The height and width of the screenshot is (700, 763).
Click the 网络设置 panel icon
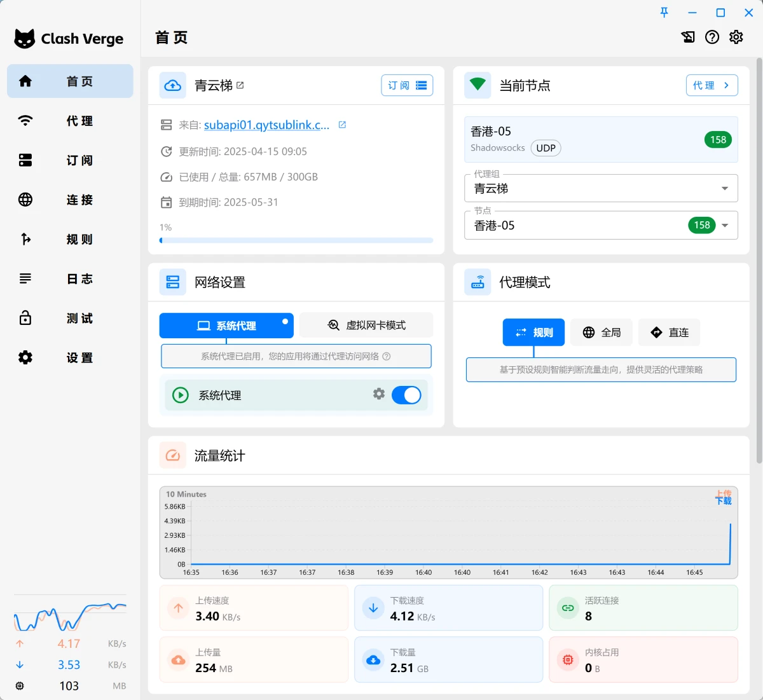tap(173, 282)
